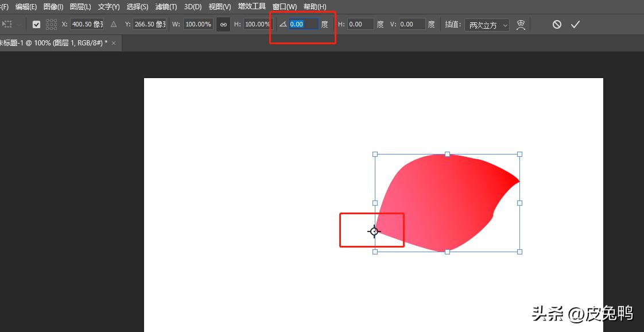Click the X position input field
The image size is (644, 332).
tap(87, 25)
